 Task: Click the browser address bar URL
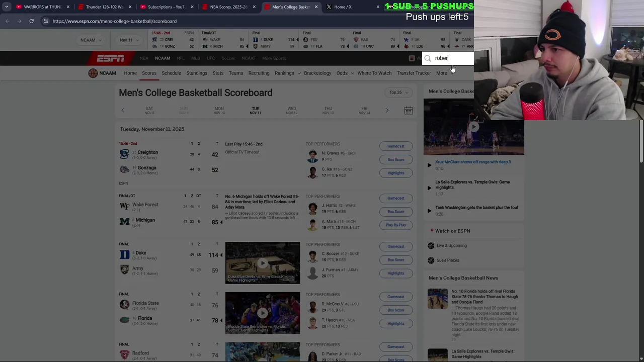[x=115, y=21]
